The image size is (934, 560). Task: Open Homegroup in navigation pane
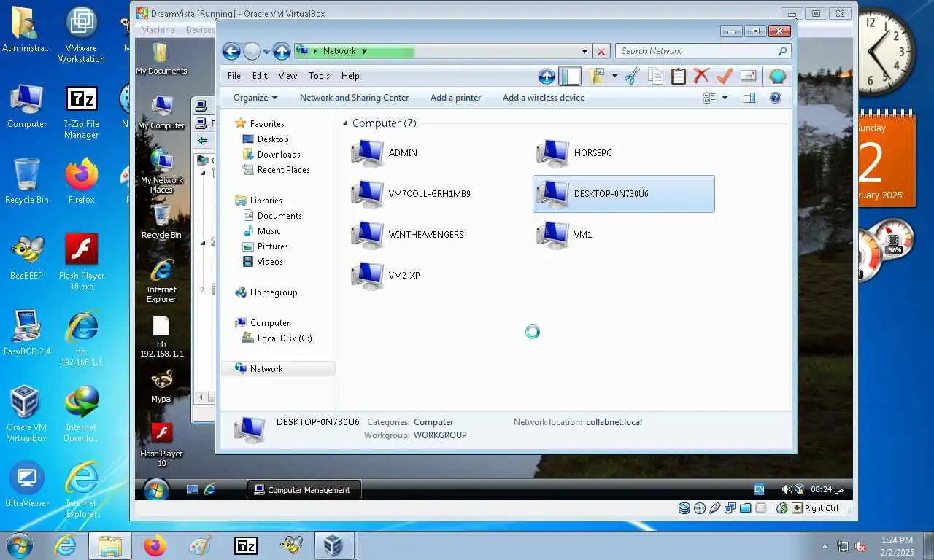pyautogui.click(x=274, y=292)
